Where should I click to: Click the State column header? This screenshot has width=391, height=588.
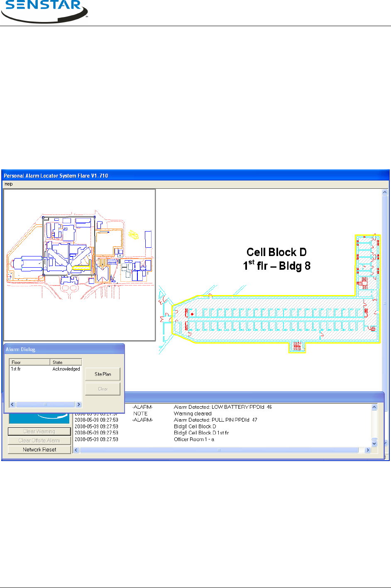coord(66,362)
